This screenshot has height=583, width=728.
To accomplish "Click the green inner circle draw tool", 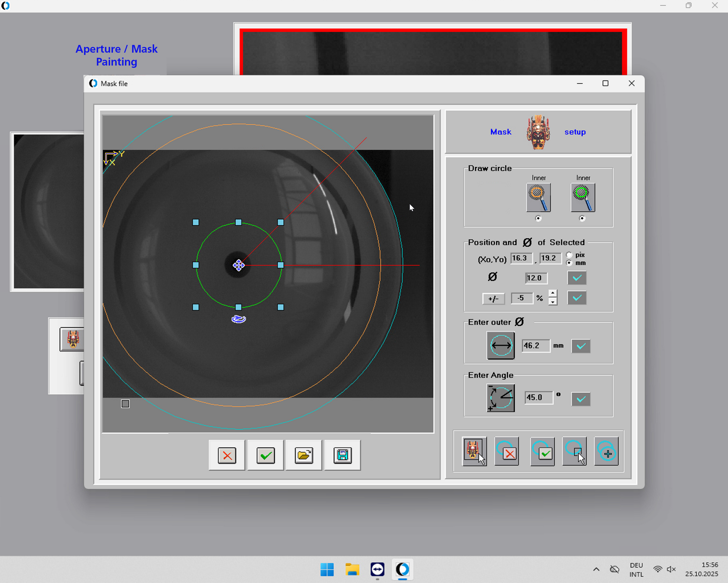I will tap(583, 198).
